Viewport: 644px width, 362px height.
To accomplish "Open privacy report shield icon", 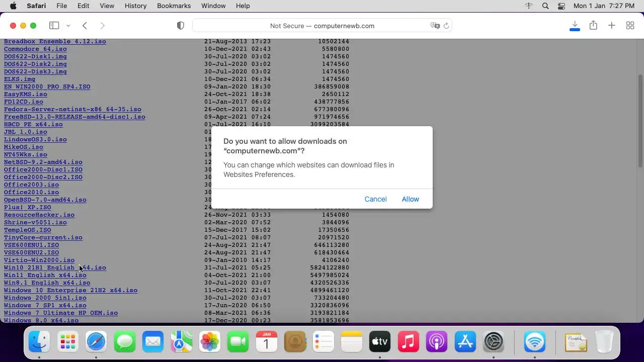I will [181, 26].
